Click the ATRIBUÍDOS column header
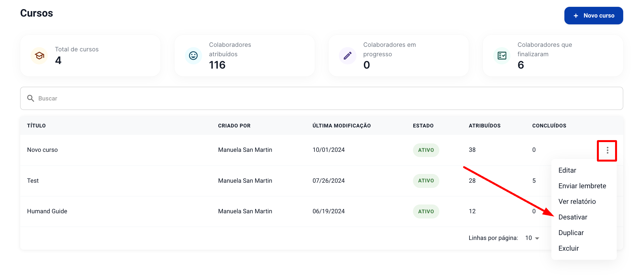Image resolution: width=644 pixels, height=277 pixels. coord(484,126)
